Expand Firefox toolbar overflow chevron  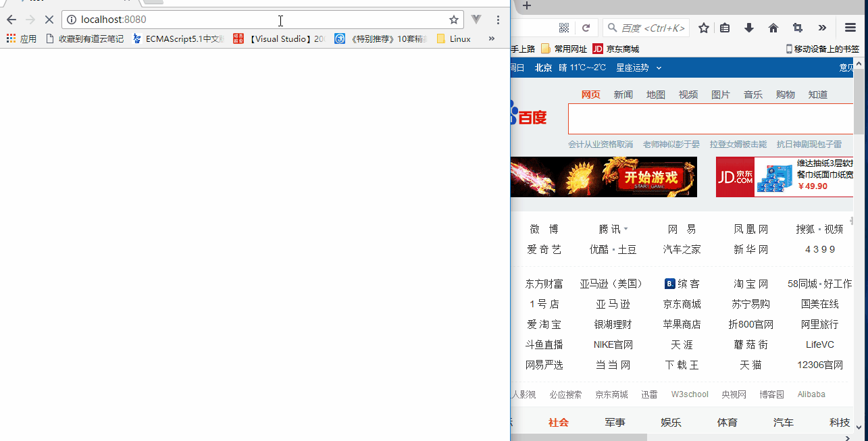click(822, 28)
